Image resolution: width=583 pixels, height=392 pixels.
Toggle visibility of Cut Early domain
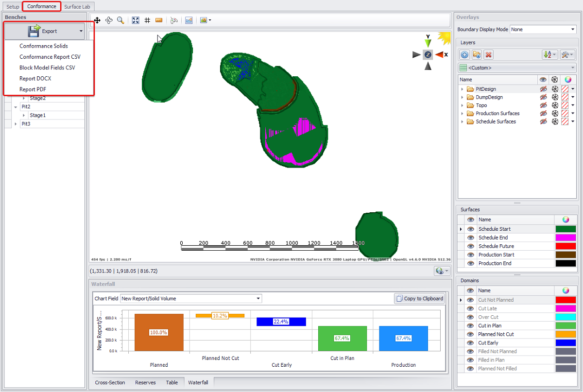pyautogui.click(x=470, y=343)
